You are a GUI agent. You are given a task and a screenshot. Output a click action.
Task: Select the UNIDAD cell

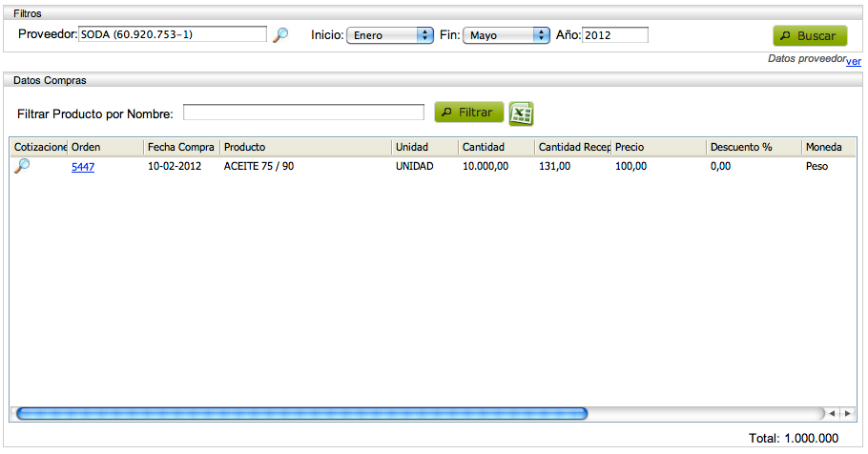(x=414, y=166)
